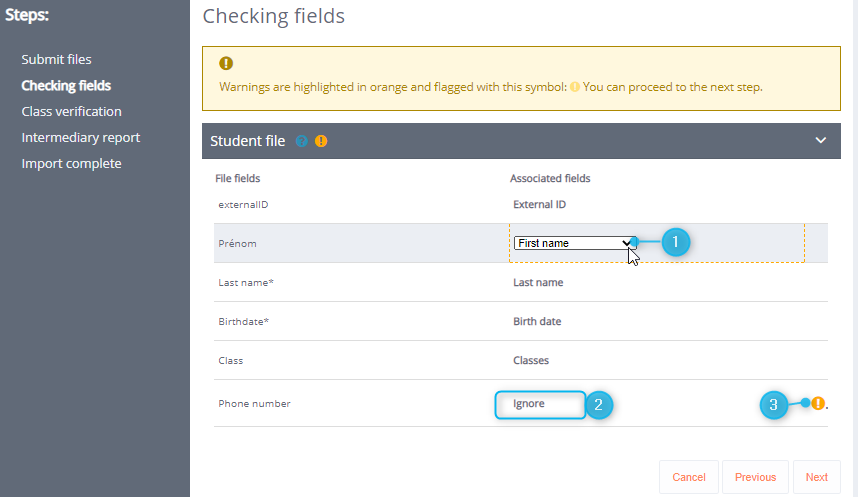858x497 pixels.
Task: Click the External ID associated field
Action: [540, 204]
